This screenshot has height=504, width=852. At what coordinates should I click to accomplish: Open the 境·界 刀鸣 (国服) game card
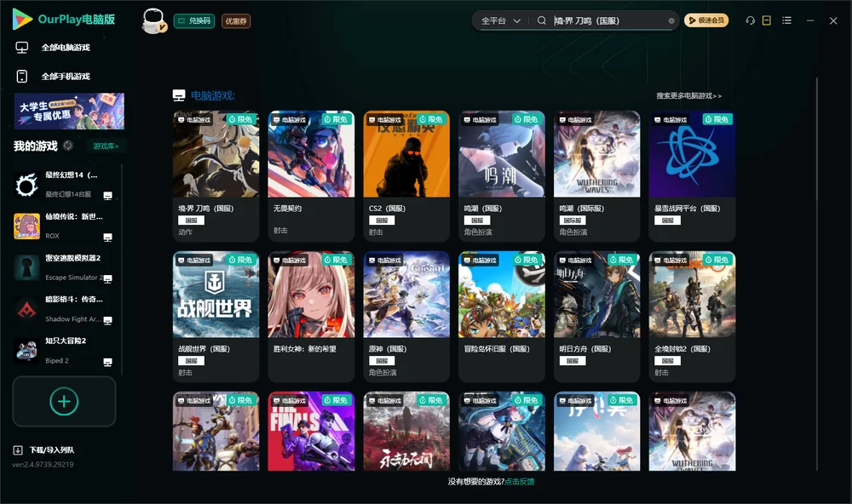pyautogui.click(x=216, y=176)
